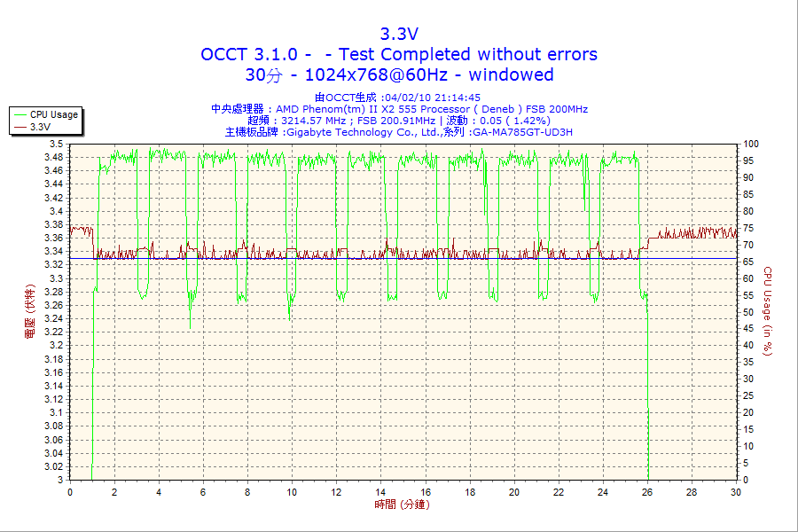Select the "CPU Usage" legend label
798x532 pixels.
pos(54,115)
